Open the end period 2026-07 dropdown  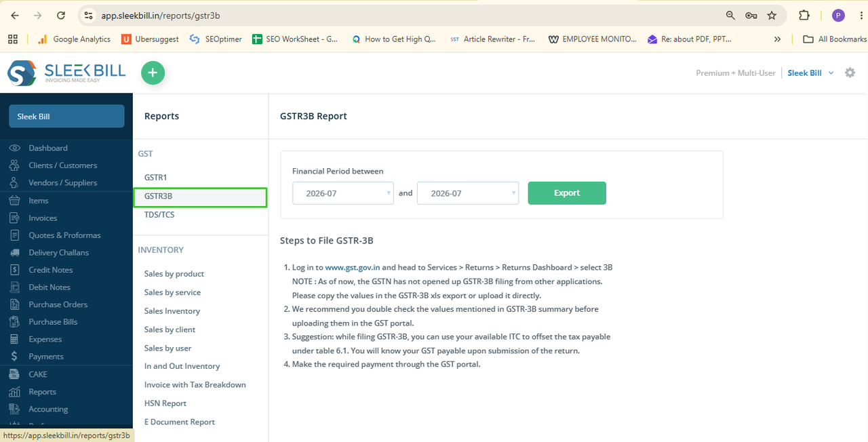click(468, 193)
